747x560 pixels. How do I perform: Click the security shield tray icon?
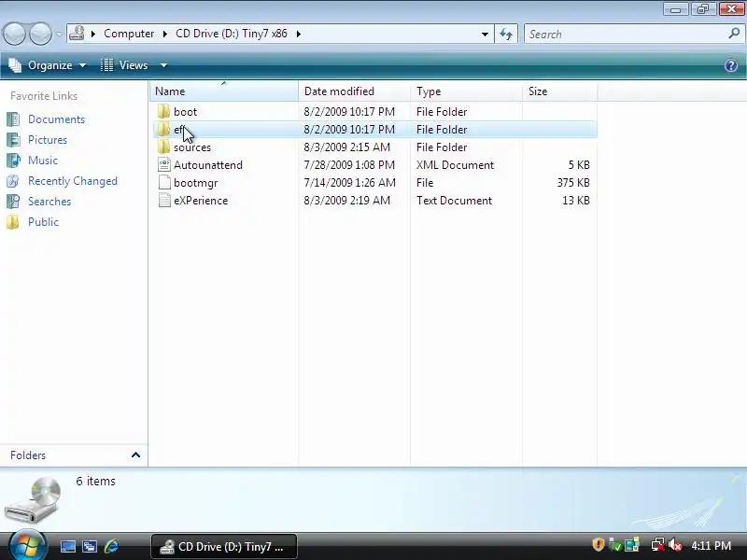tap(598, 544)
